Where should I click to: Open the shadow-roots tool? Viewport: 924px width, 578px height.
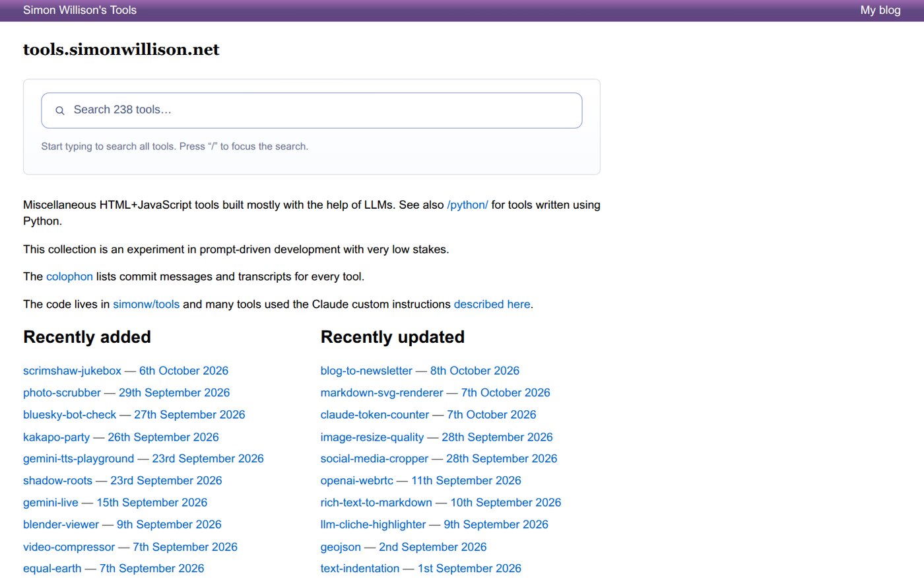57,481
